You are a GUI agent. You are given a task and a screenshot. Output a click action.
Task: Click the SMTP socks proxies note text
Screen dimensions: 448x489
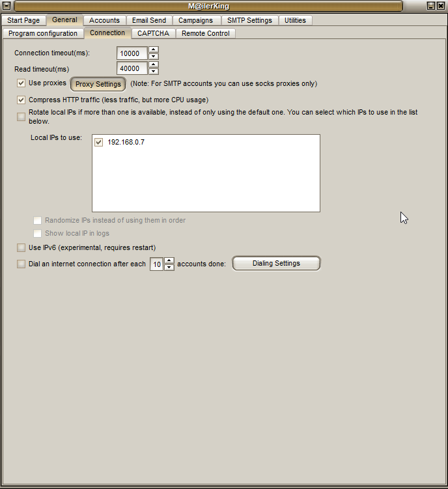click(x=224, y=83)
